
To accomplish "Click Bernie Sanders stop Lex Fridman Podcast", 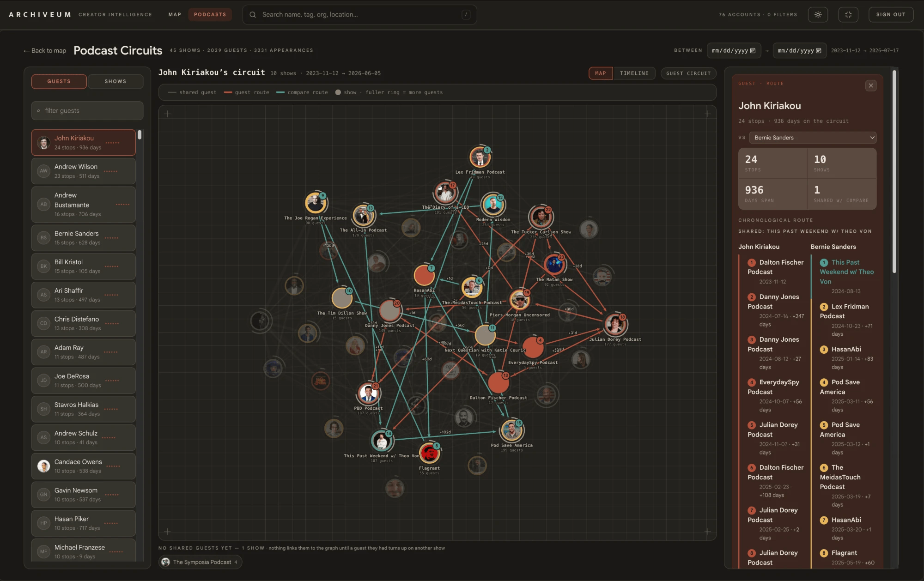I will pos(847,320).
